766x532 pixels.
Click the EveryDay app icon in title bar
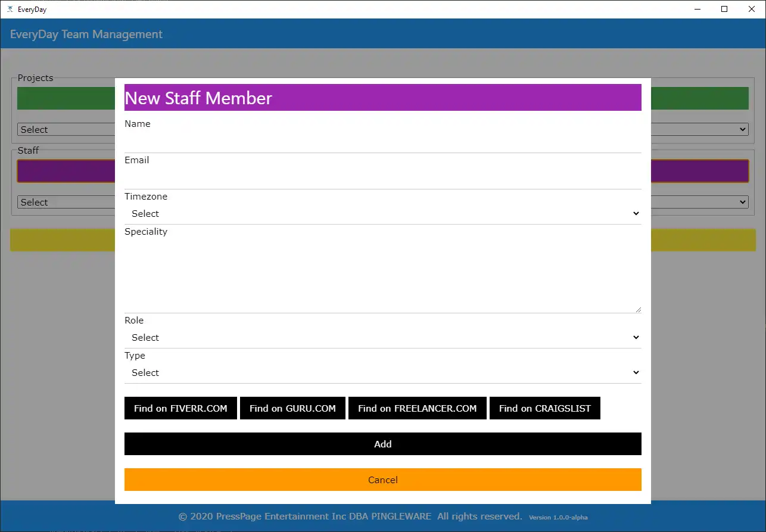(x=10, y=10)
